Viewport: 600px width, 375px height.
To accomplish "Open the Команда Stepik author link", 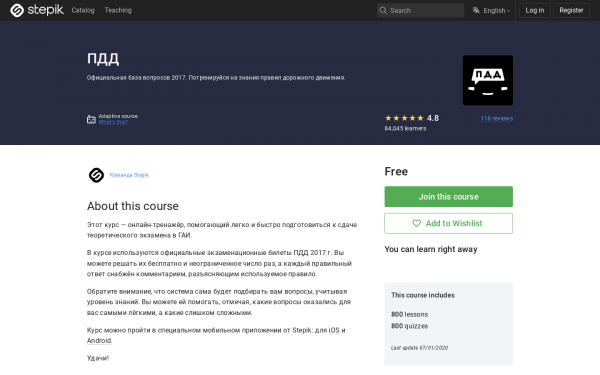I will pos(129,175).
